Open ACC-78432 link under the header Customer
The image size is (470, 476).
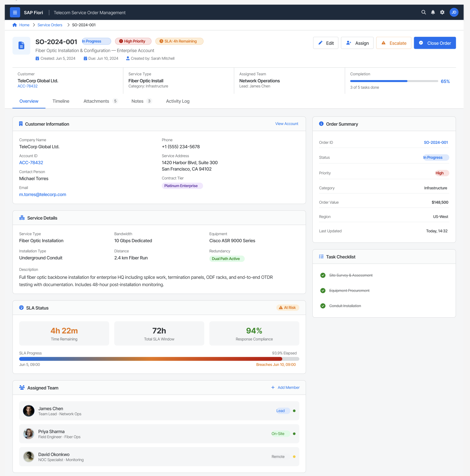tap(28, 86)
